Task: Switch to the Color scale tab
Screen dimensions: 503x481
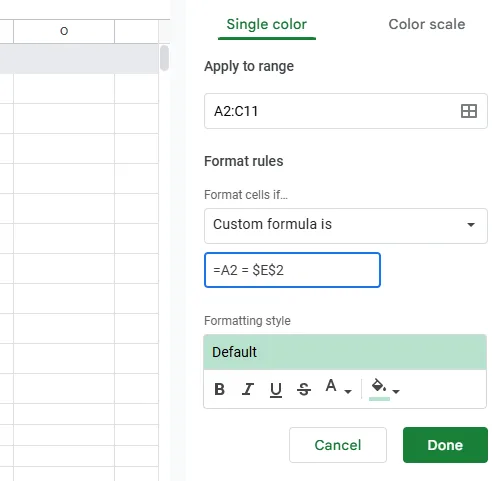Action: [x=427, y=25]
